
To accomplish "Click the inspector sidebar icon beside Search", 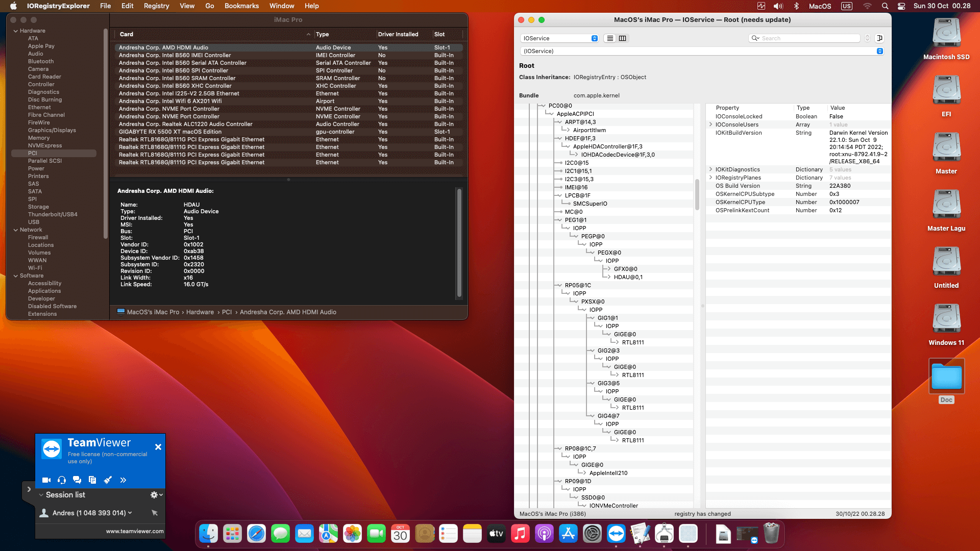I will [x=879, y=38].
